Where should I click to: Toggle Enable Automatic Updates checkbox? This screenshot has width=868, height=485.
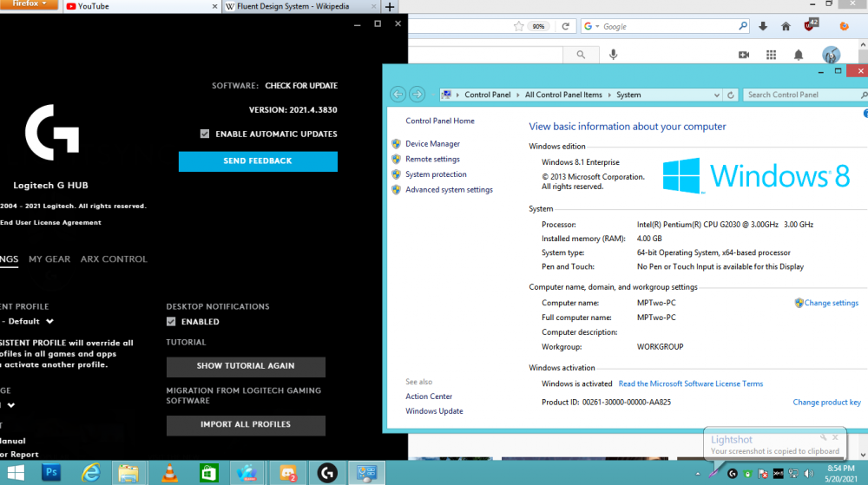click(x=205, y=134)
